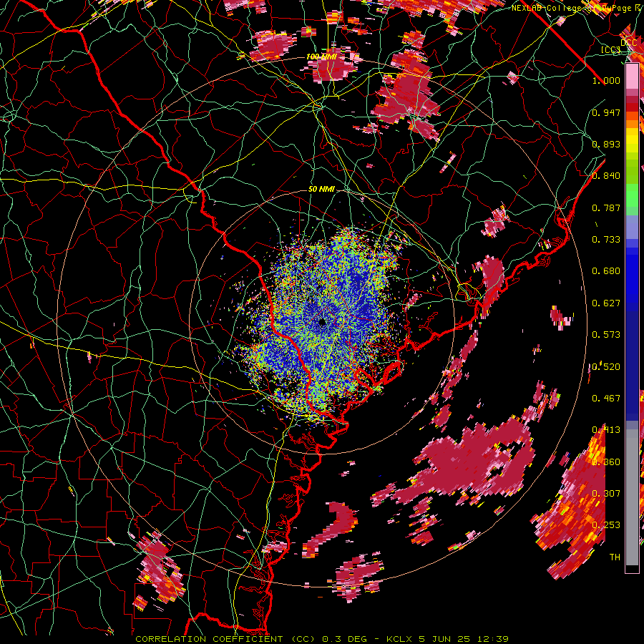Click the 0.627 scale value
644x644 pixels.
(606, 303)
